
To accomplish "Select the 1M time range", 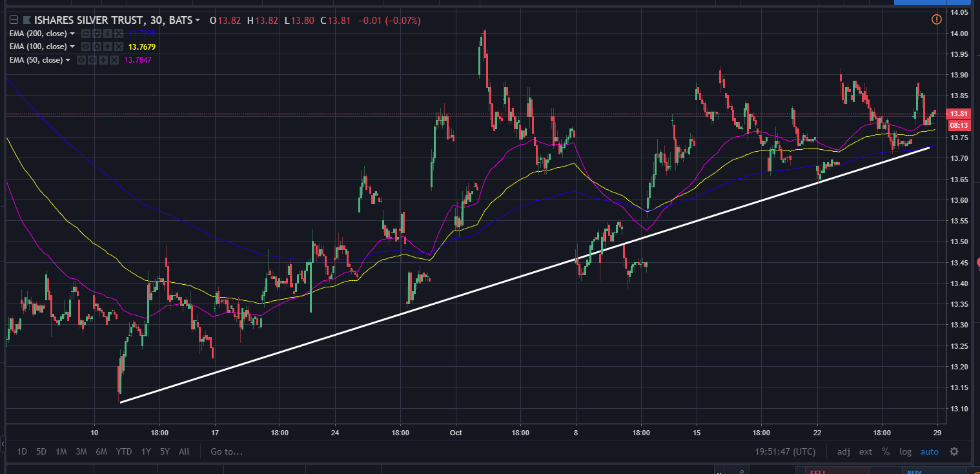I will click(61, 451).
